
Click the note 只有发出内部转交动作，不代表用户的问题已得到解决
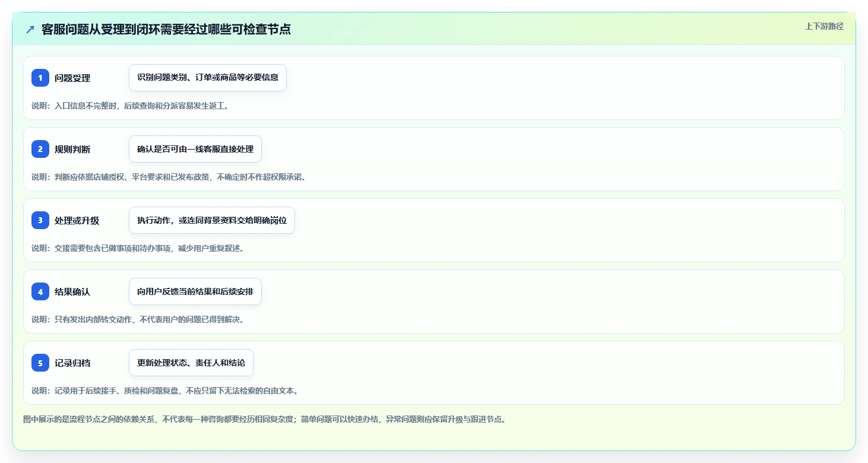coord(138,319)
